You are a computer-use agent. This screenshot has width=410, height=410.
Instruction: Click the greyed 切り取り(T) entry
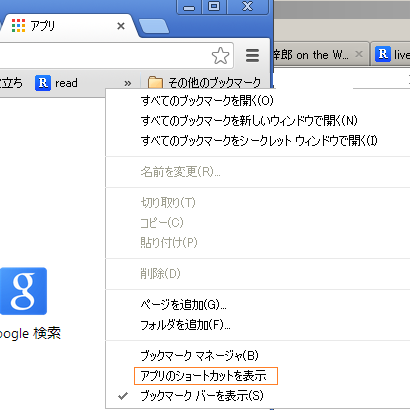(x=258, y=202)
